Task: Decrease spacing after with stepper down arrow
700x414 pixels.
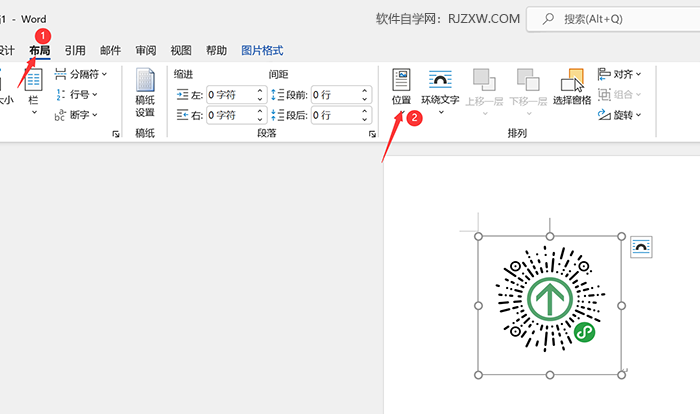Action: click(x=365, y=120)
